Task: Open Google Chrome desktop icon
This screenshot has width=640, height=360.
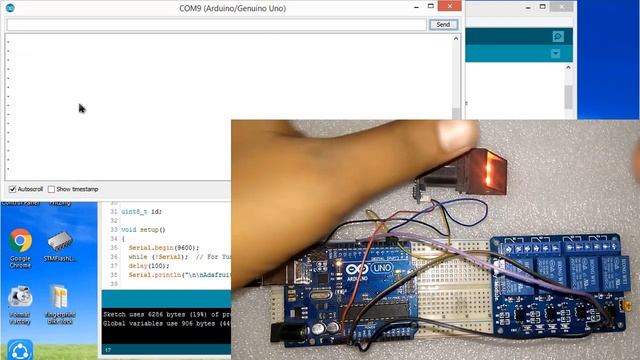Action: click(x=20, y=248)
